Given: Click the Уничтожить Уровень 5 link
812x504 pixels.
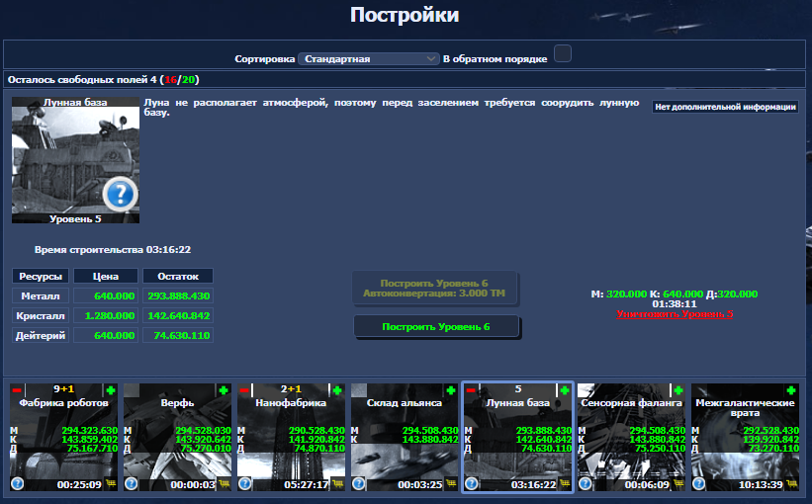Looking at the screenshot, I should [675, 314].
